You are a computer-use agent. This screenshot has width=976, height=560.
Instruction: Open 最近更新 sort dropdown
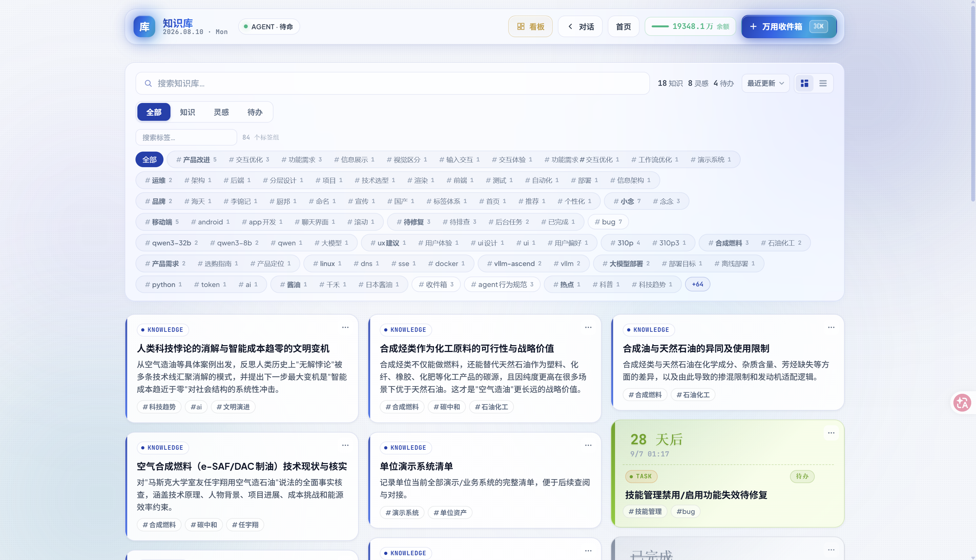pyautogui.click(x=765, y=83)
